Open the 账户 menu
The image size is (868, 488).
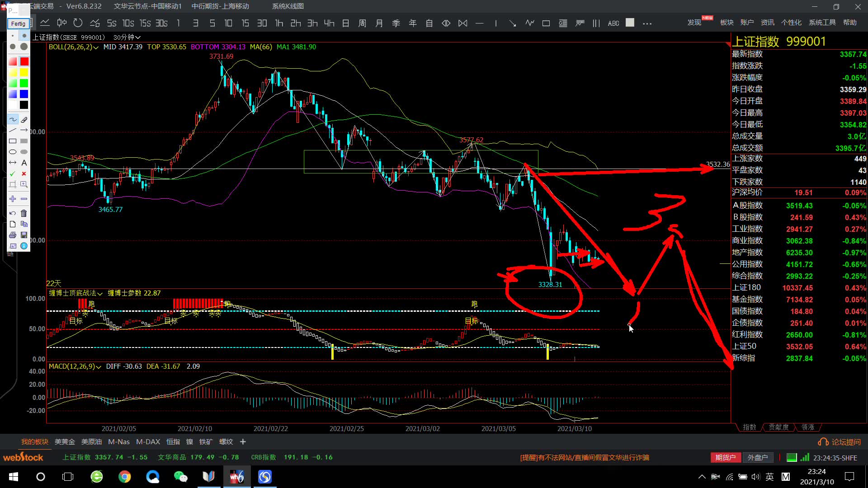(x=747, y=22)
